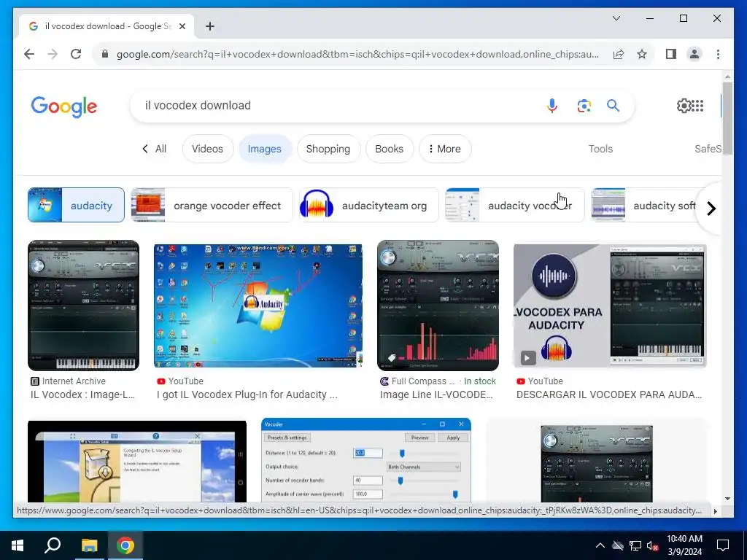Switch to Videos results tab
Image resolution: width=747 pixels, height=560 pixels.
[208, 149]
